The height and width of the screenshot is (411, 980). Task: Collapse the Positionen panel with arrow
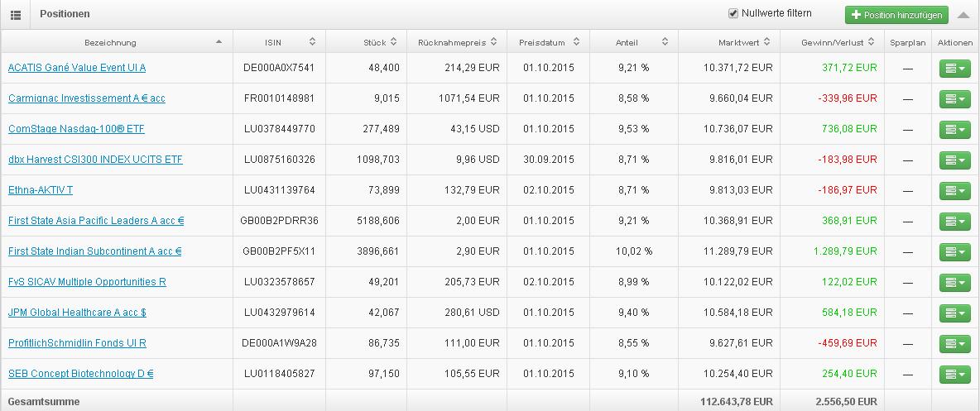tap(963, 15)
